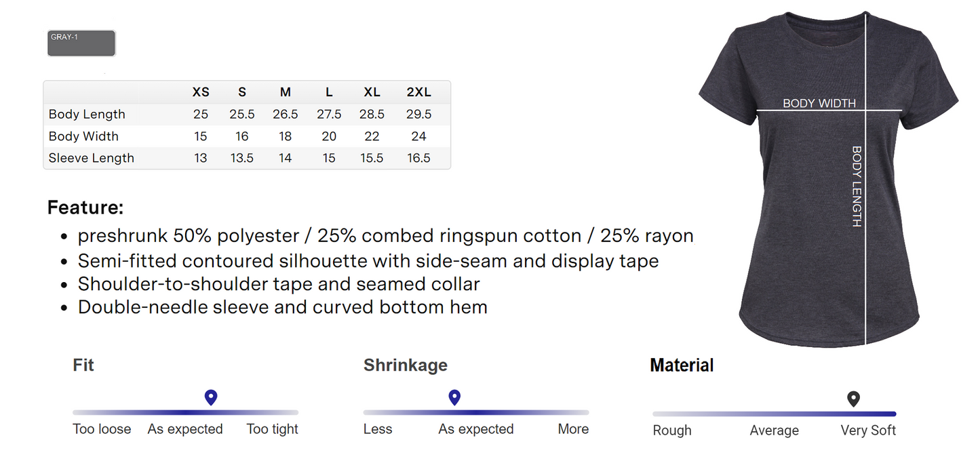Click the vertical BODY LENGTH label on shirt
Screen dimensions: 980x459
click(856, 186)
